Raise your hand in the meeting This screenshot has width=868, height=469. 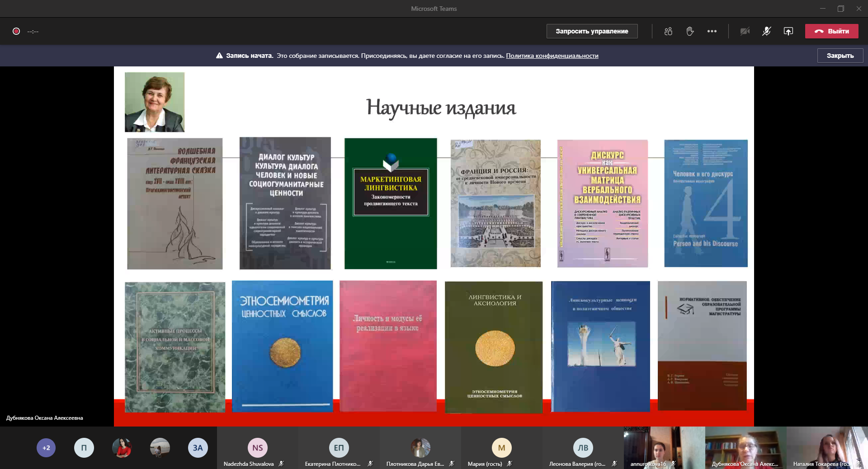(x=690, y=31)
